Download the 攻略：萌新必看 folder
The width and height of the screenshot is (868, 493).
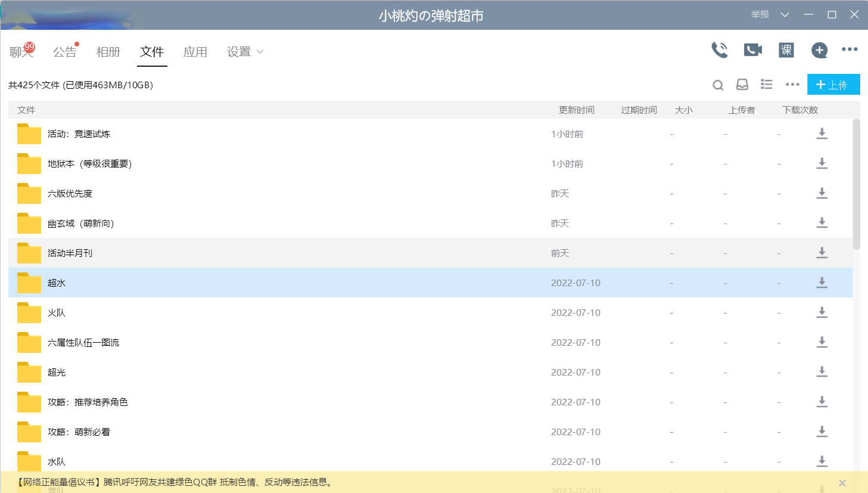tap(822, 432)
